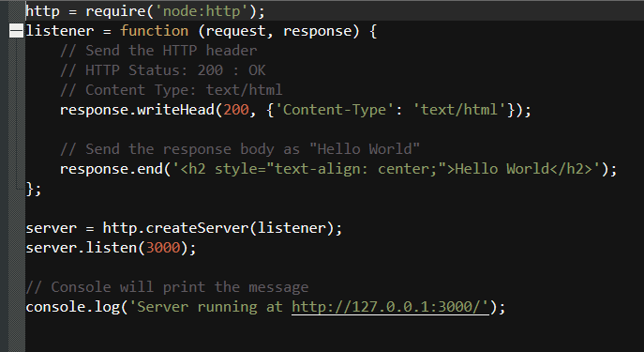Screen dimensions: 644x352
Task: Click the text 'node:http' in require line
Action: click(202, 11)
